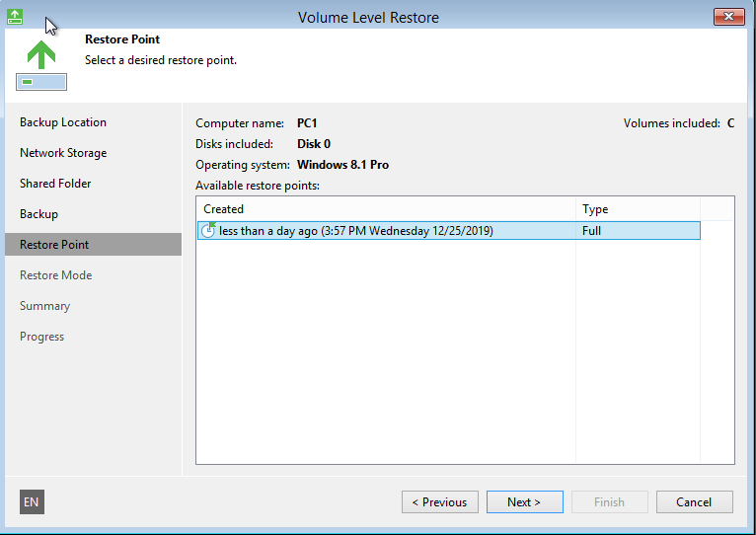Select the Backup step in the sidebar
The image size is (756, 535).
(39, 214)
